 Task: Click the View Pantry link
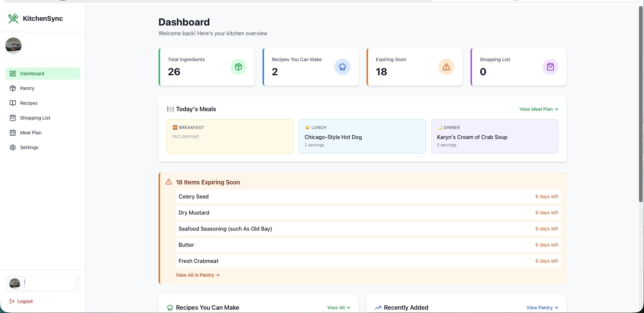coord(542,308)
